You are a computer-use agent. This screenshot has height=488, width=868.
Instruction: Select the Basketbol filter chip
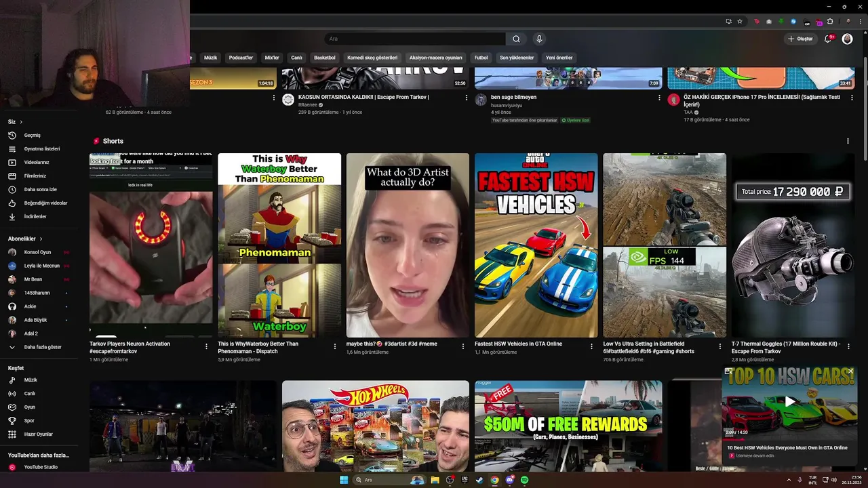pos(325,58)
